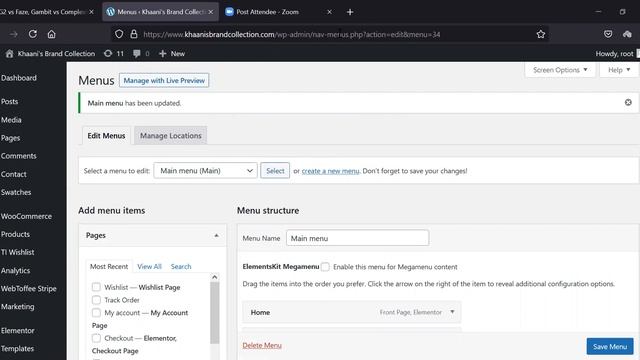Expand the Home menu item settings arrow
The width and height of the screenshot is (640, 360).
click(452, 312)
